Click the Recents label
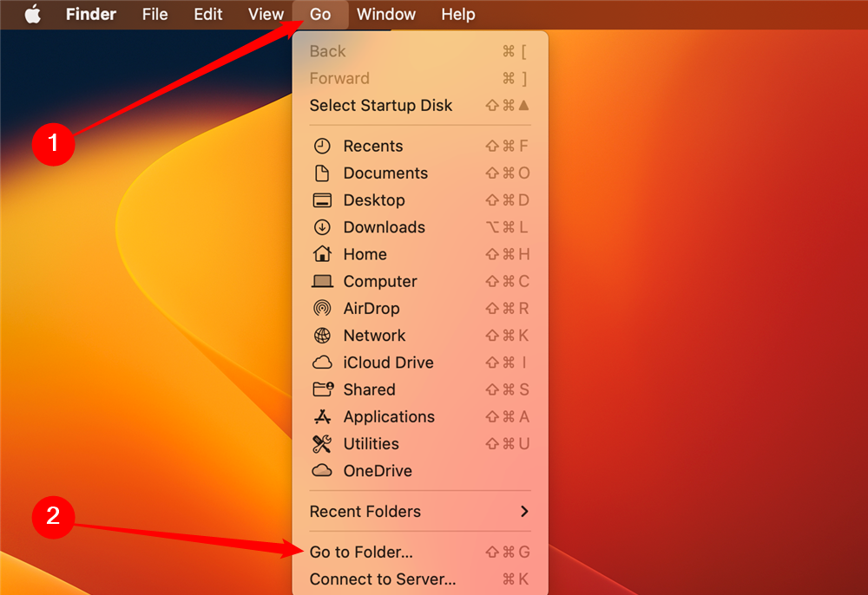Viewport: 868px width, 595px height. pyautogui.click(x=373, y=146)
